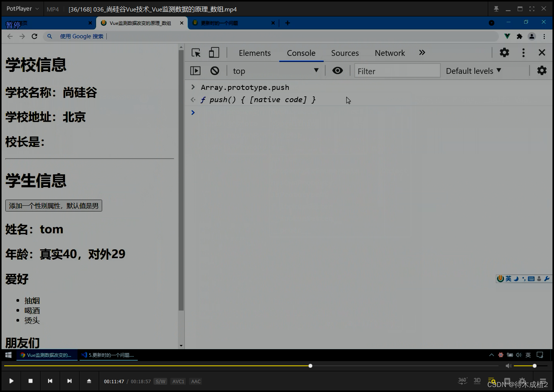Click the 烫头 list item

click(x=32, y=320)
